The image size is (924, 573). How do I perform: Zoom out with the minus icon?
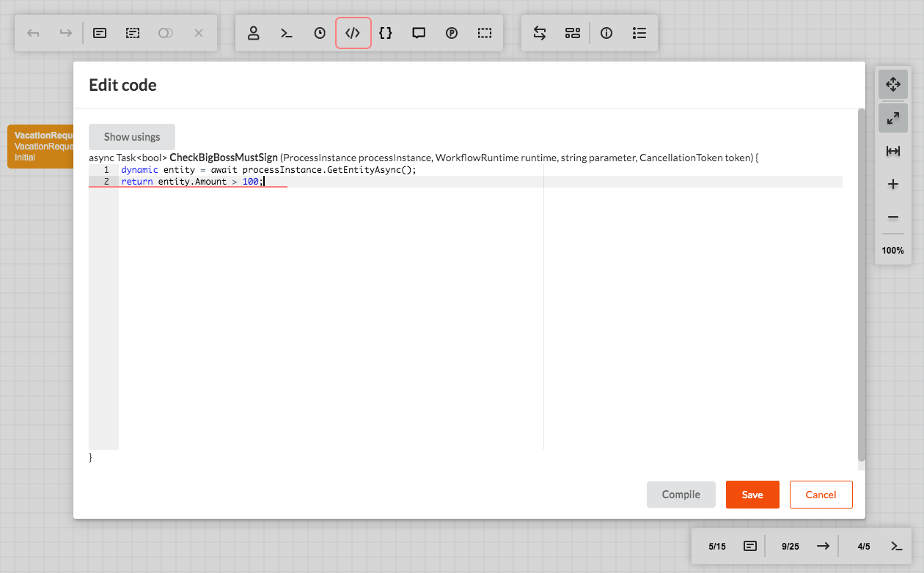click(893, 218)
